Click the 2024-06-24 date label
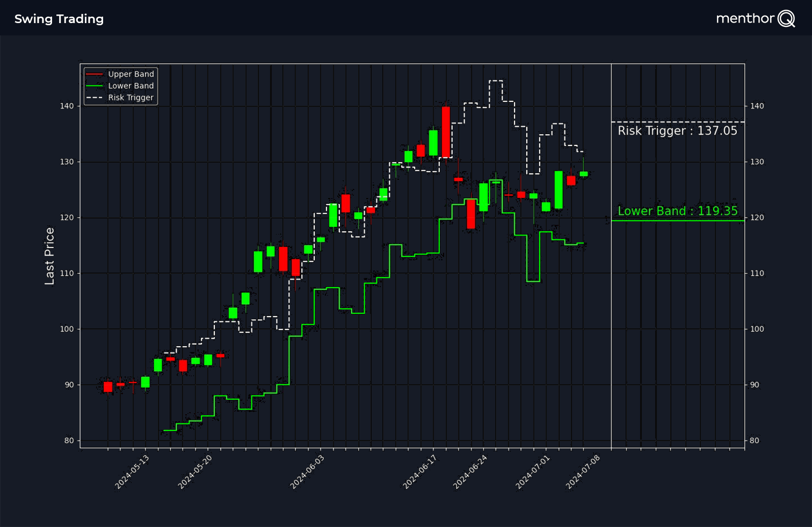Screen dimensions: 812x527 (470, 472)
